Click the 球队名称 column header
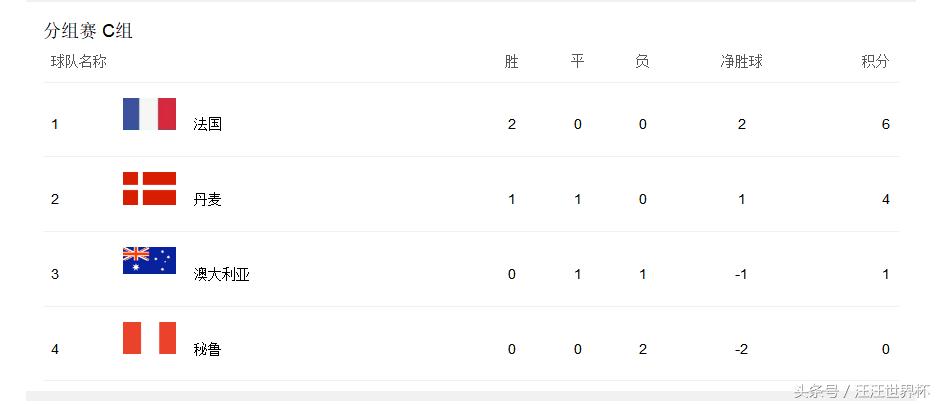 [79, 62]
